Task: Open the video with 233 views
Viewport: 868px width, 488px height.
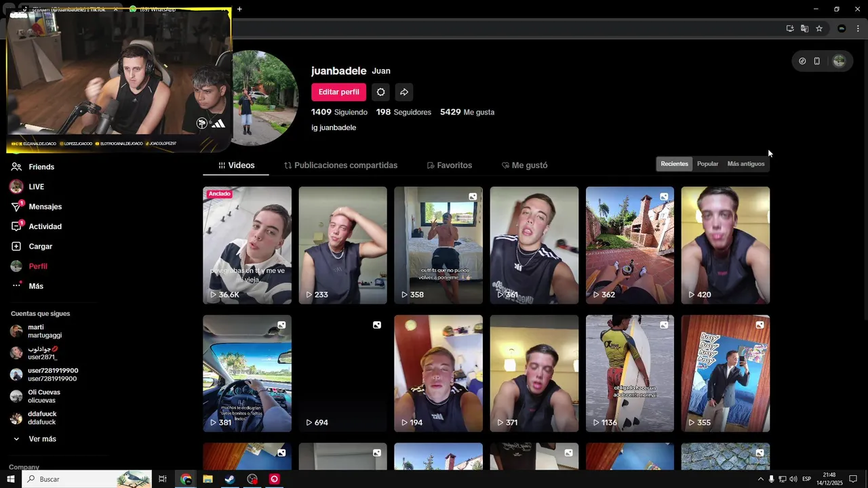Action: [x=342, y=245]
